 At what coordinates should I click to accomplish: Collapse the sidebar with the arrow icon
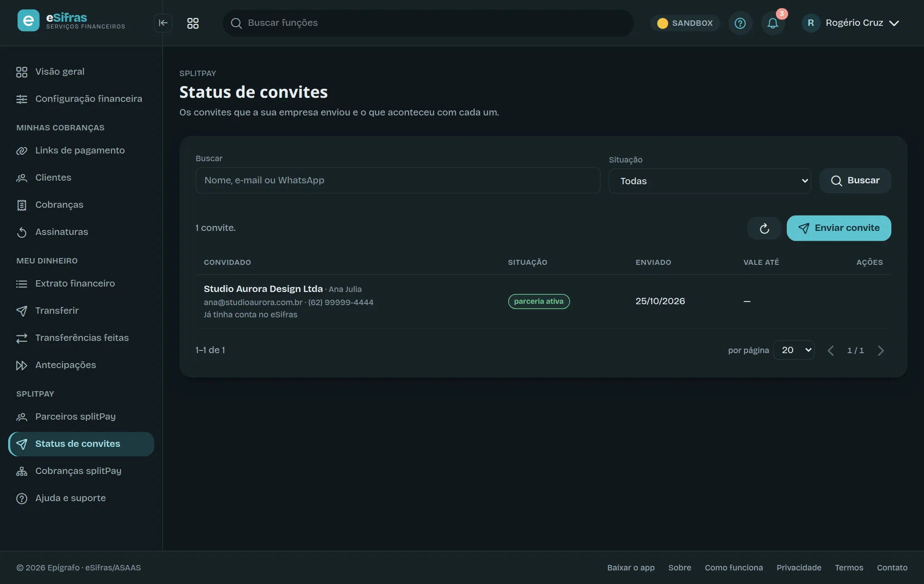(163, 23)
